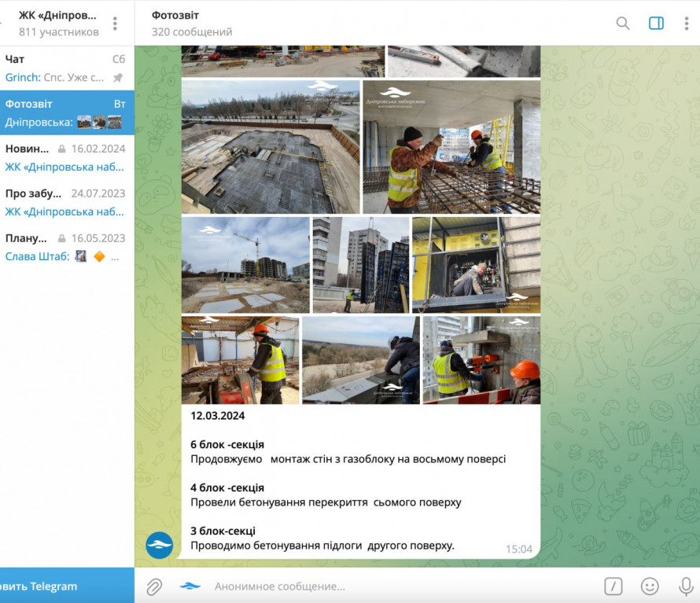Image resolution: width=700 pixels, height=603 pixels.
Task: Click the '6 блок -секція' heading
Action: pyautogui.click(x=227, y=444)
